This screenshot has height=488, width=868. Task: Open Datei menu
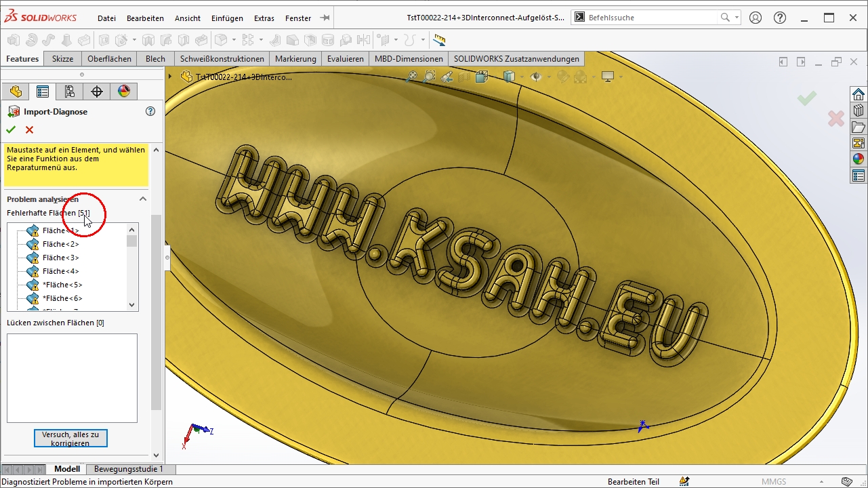pyautogui.click(x=106, y=18)
